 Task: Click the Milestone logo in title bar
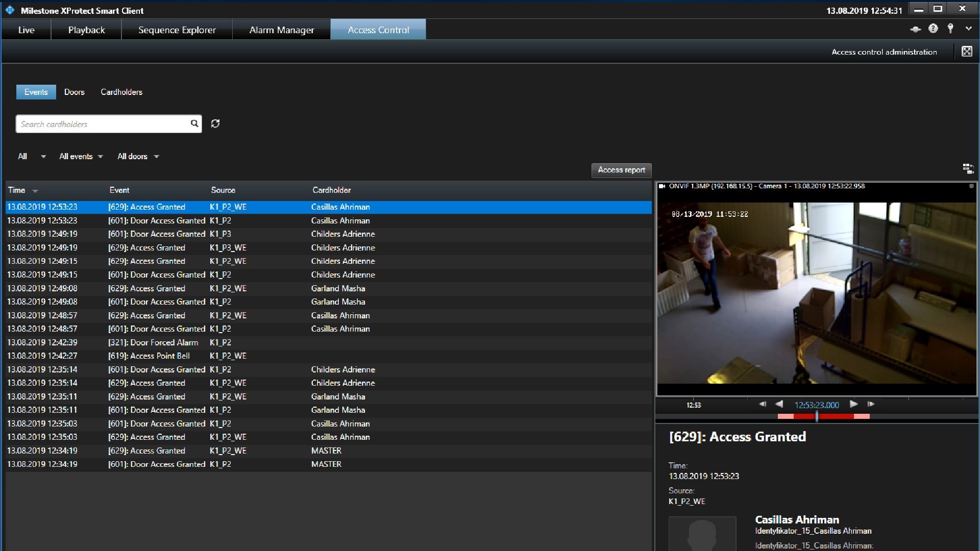(10, 10)
